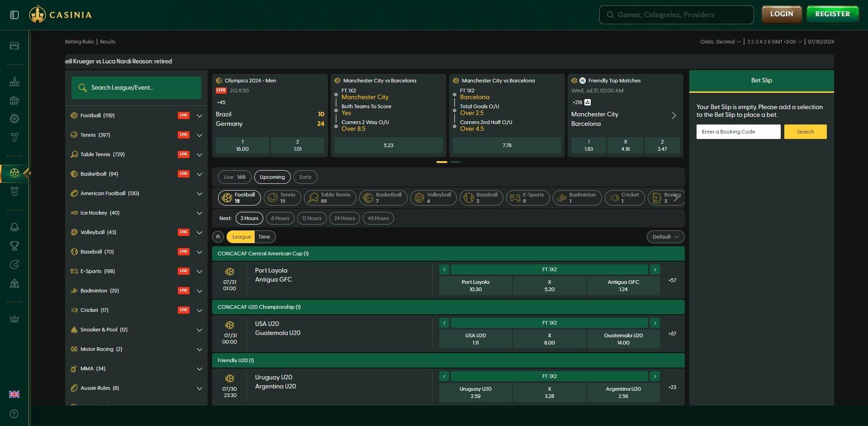Open the help question mark icon
Viewport: 868px width, 426px height.
(x=14, y=414)
